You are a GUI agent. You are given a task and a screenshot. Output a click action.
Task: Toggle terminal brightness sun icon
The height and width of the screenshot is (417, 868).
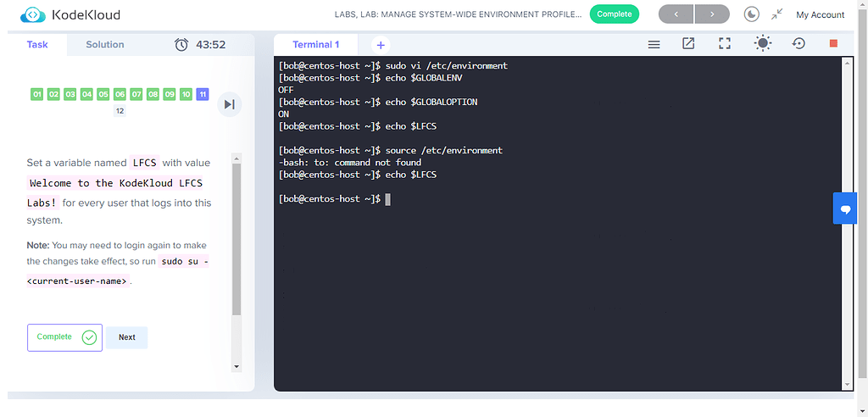763,44
